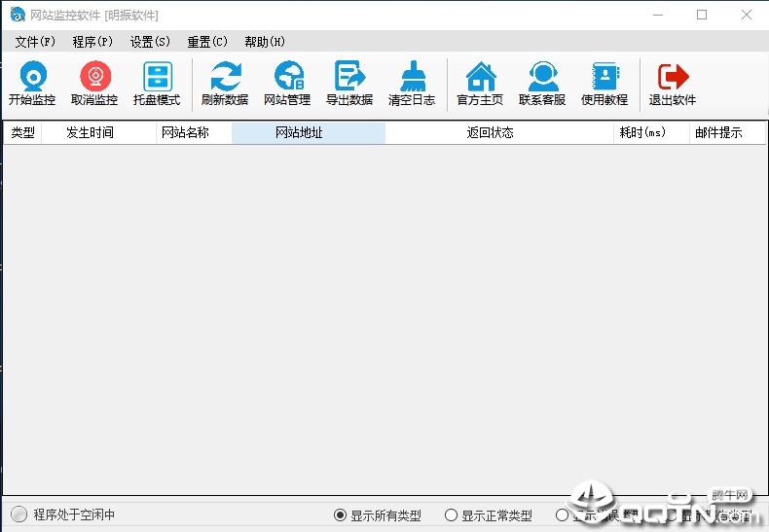Clear logs with 清空日志 broom icon
Image resolution: width=769 pixels, height=532 pixels.
412,84
